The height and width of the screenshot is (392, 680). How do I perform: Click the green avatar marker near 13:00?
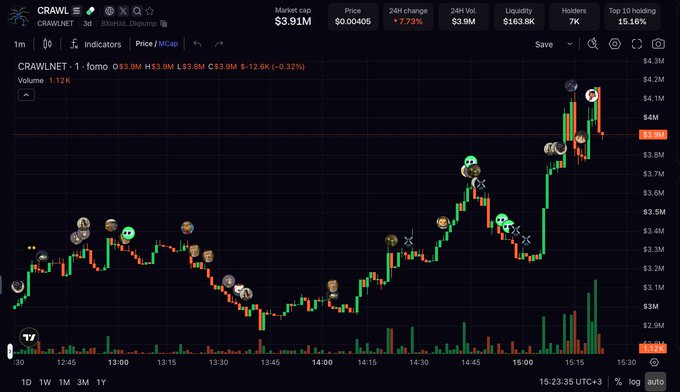[128, 233]
